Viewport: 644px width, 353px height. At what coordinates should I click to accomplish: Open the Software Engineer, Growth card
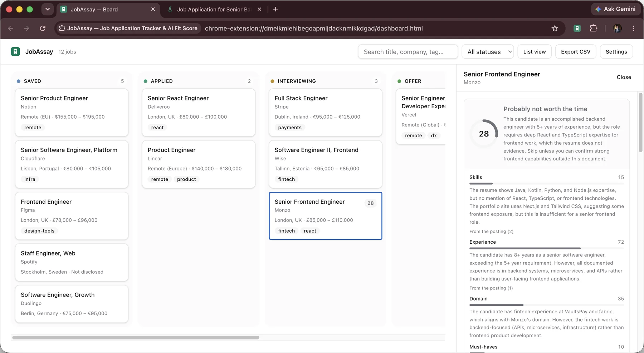[x=72, y=304]
